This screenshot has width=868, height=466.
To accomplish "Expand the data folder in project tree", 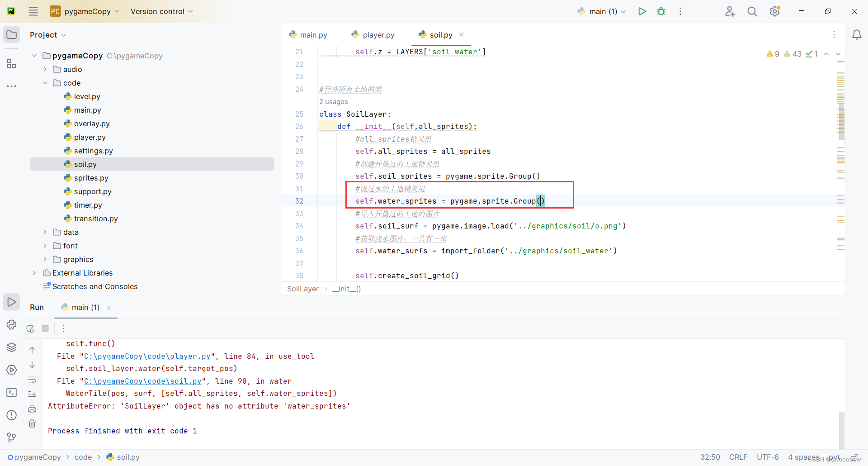I will (45, 232).
